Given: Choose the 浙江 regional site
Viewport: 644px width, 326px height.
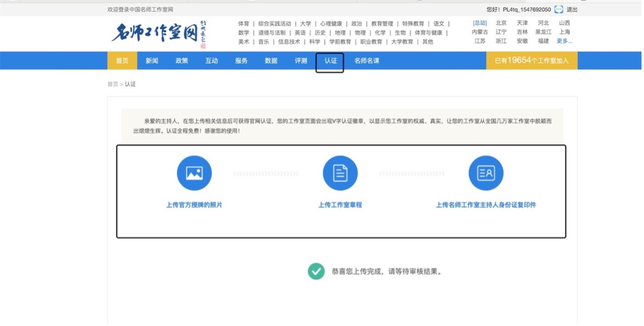Looking at the screenshot, I should coord(501,41).
